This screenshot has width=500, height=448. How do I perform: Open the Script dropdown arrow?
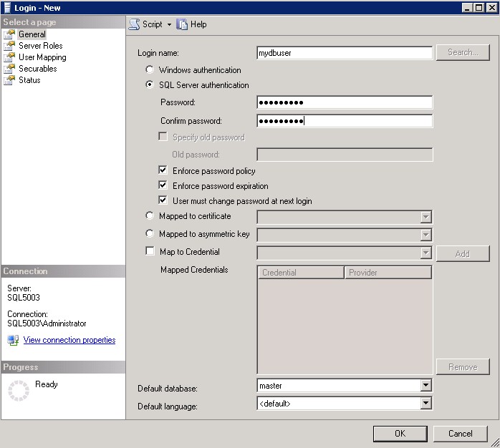click(169, 24)
